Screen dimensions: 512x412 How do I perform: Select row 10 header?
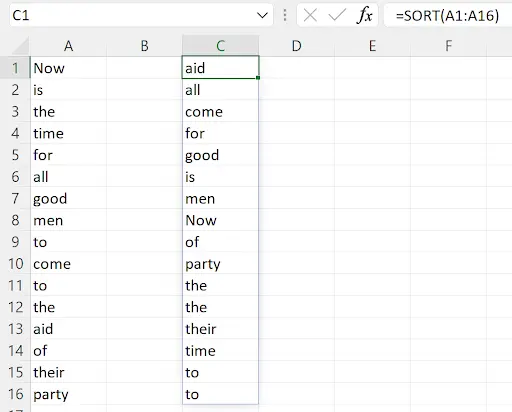[x=15, y=263]
